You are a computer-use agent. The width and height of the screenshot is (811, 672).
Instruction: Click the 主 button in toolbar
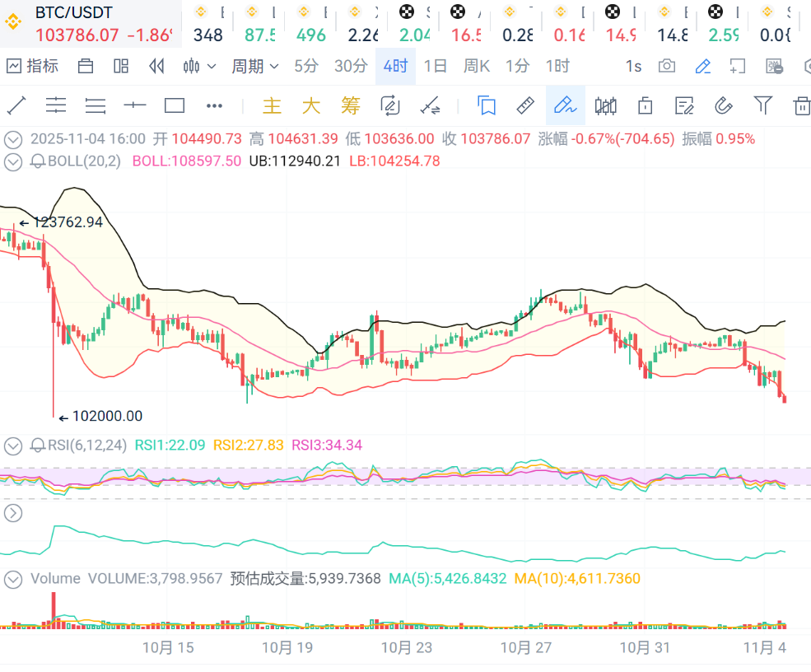(x=272, y=105)
